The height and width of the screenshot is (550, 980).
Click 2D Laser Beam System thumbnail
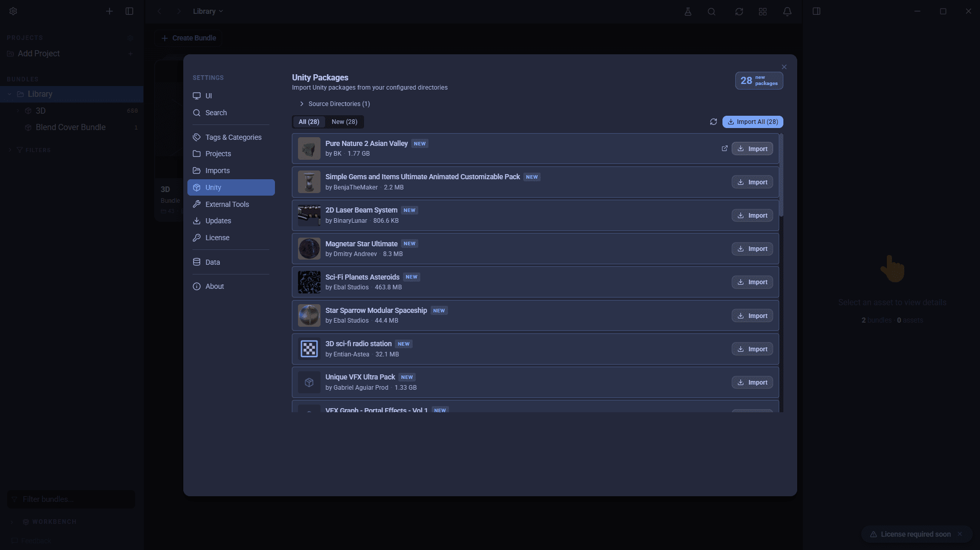click(x=309, y=215)
